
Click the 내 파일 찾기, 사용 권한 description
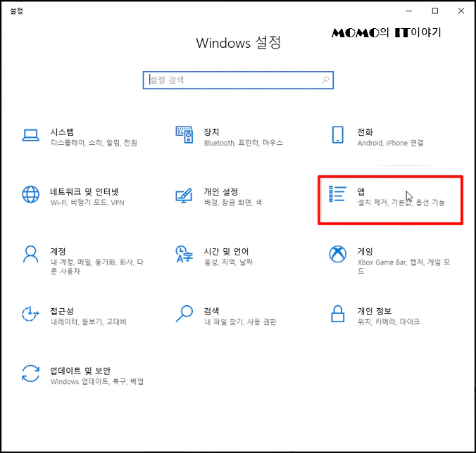tap(240, 322)
